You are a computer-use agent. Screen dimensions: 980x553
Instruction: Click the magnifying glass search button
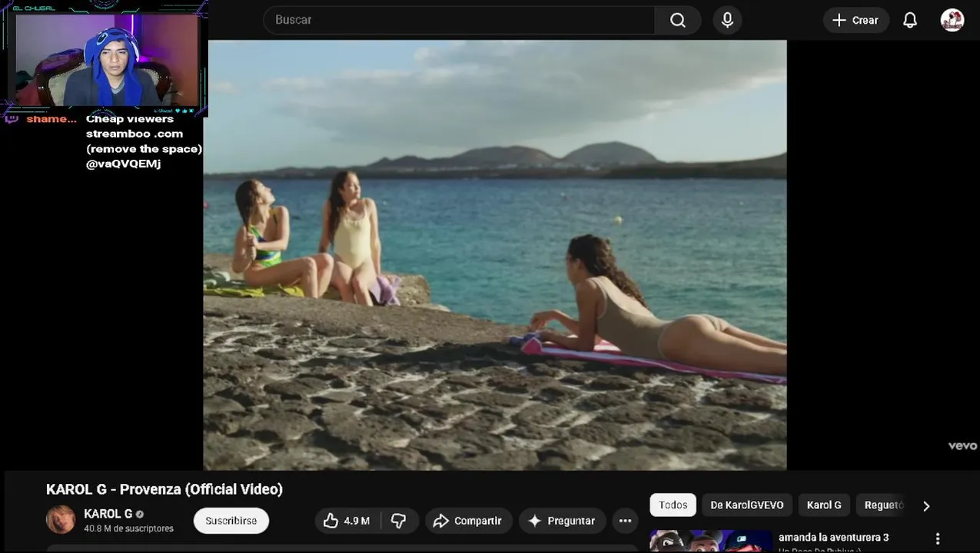point(677,20)
